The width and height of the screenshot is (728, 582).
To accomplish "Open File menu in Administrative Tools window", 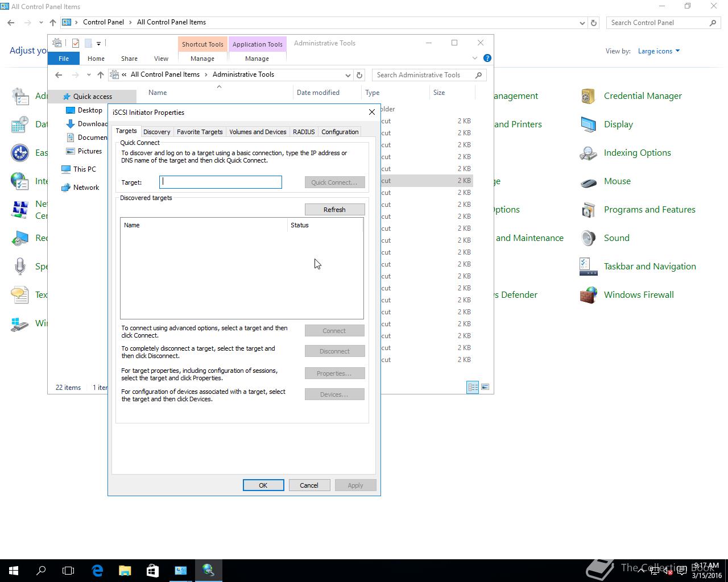I will (x=64, y=59).
